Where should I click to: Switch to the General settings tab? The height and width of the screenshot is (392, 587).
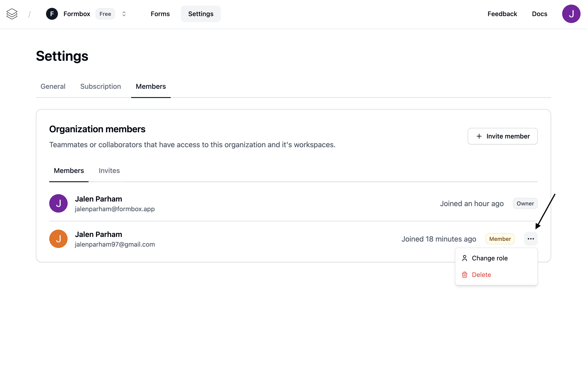coord(53,86)
